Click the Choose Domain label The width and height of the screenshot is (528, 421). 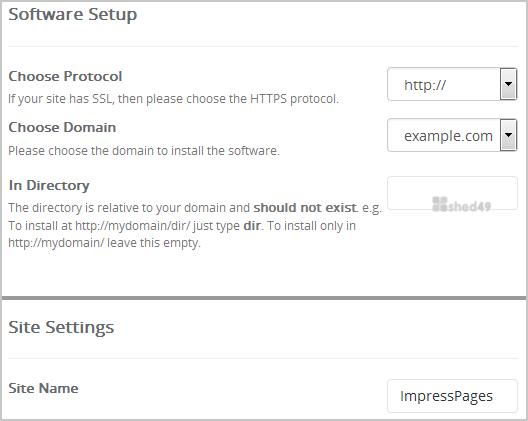pos(62,127)
